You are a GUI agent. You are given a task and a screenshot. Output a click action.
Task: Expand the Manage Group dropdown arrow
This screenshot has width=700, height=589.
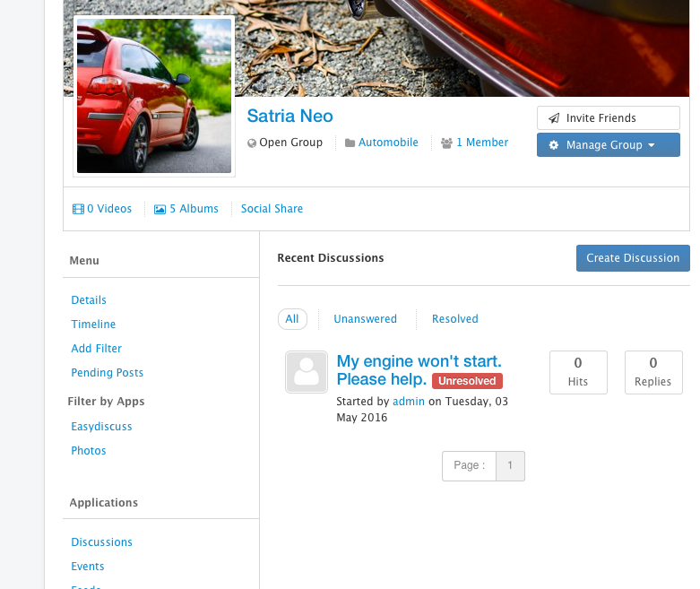click(x=651, y=145)
